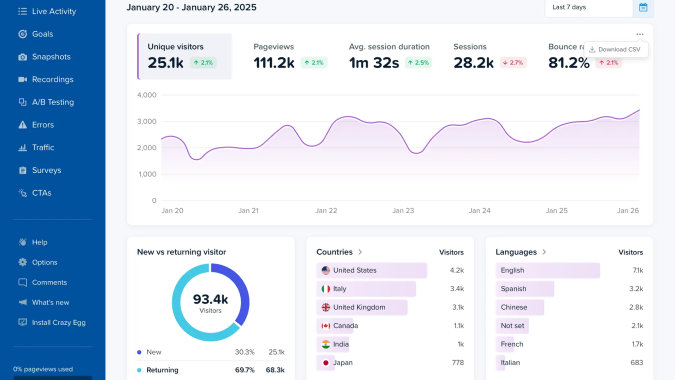Screen dimensions: 675x380
Task: Open A/B Testing page
Action: (53, 102)
